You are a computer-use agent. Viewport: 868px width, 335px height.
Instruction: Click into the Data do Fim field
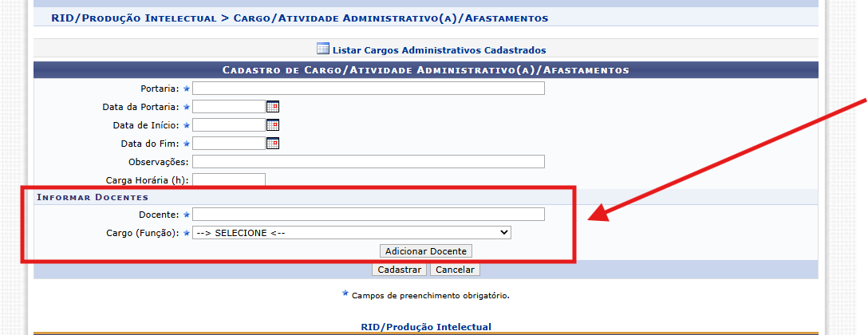[229, 144]
